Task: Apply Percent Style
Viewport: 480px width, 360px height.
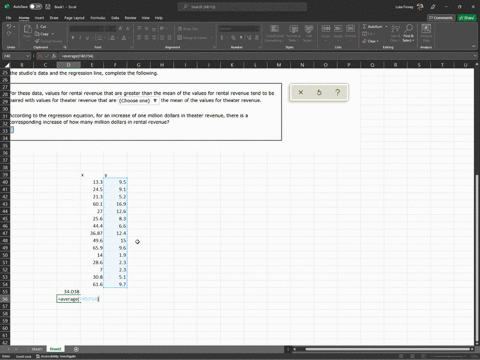Action: click(233, 38)
